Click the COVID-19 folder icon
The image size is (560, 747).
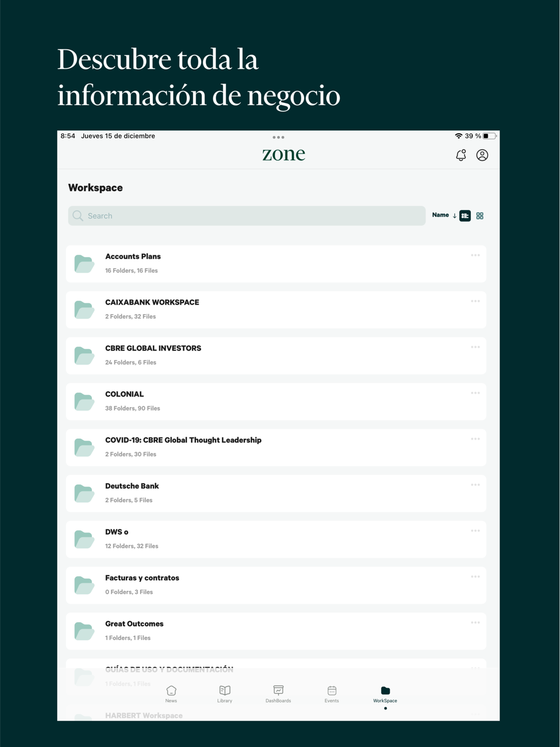tap(84, 447)
